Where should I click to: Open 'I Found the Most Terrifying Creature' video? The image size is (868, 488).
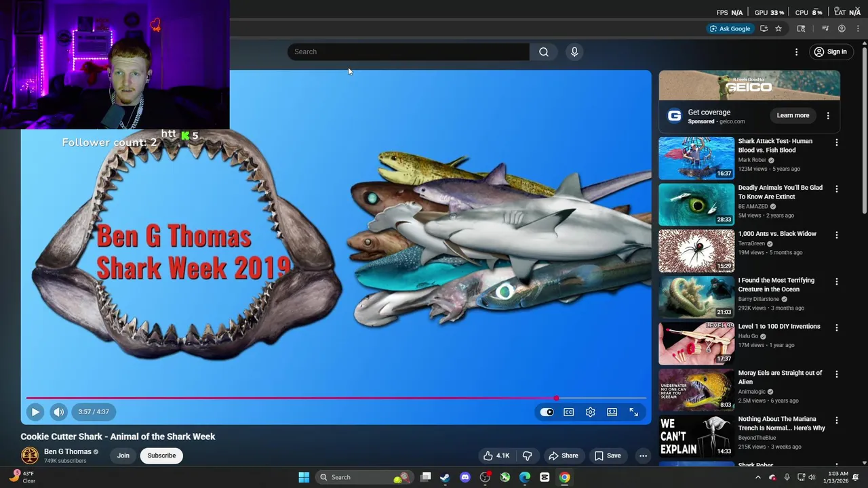tap(776, 285)
